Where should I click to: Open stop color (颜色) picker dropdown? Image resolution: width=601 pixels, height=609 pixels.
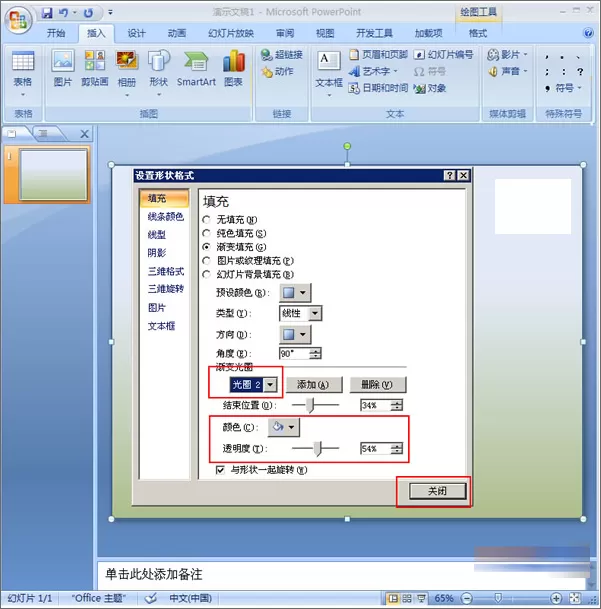(284, 427)
